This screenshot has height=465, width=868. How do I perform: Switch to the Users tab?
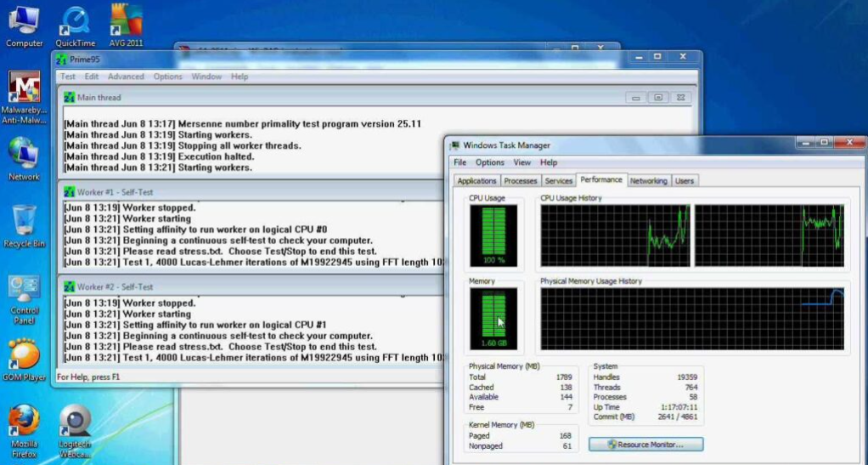point(685,181)
